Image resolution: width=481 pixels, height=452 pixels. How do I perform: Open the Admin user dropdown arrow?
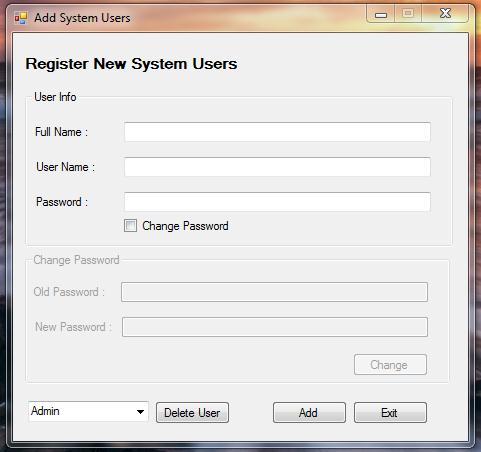[140, 412]
